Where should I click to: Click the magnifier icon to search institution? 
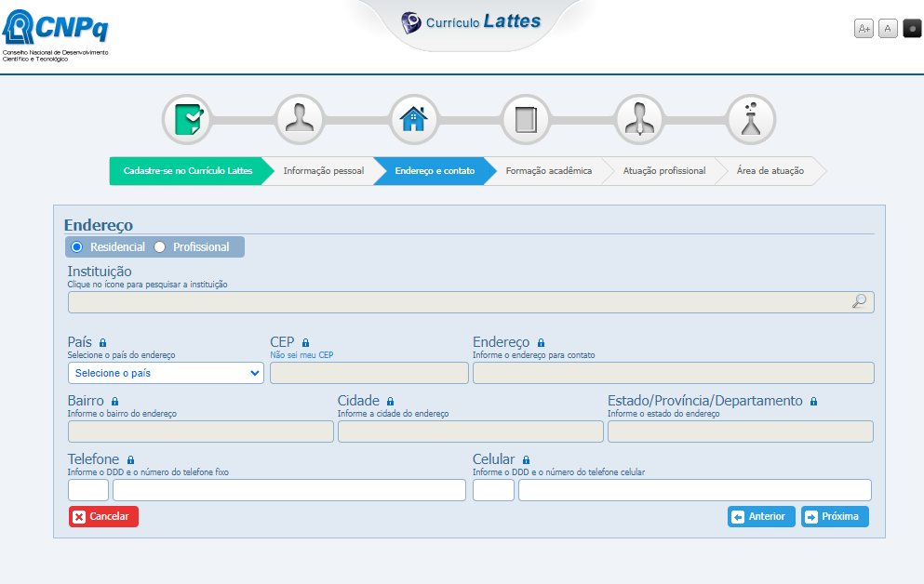[859, 301]
